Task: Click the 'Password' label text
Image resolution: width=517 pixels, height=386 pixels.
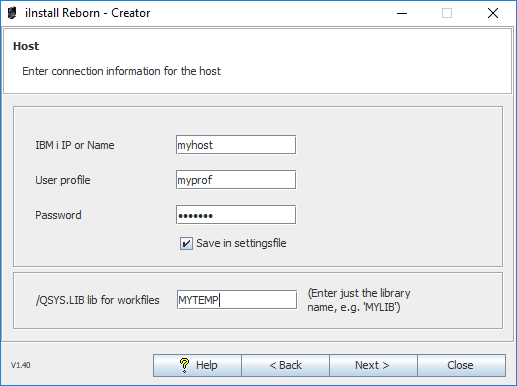Action: [x=58, y=215]
